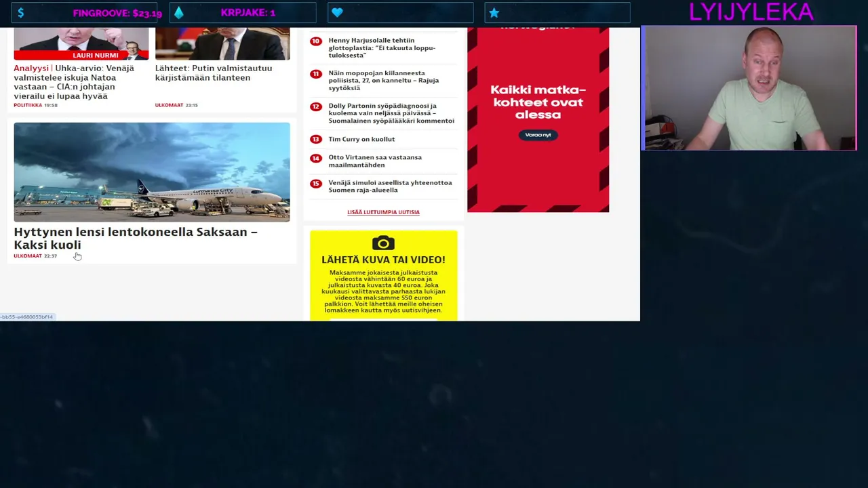Screen dimensions: 868x488
Task: Open 'Lähteet: Putin valmistautuu kärjistämään tilanteen' article
Action: click(x=214, y=73)
